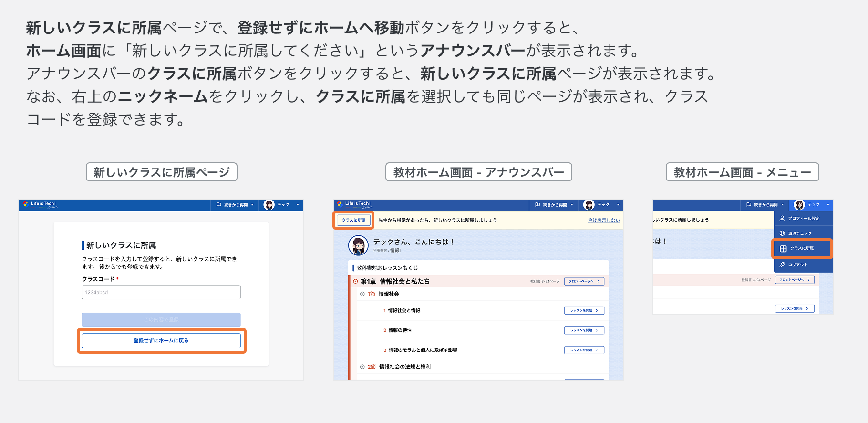Click the person icon next to プロフィール設定
868x423 pixels.
tap(782, 218)
